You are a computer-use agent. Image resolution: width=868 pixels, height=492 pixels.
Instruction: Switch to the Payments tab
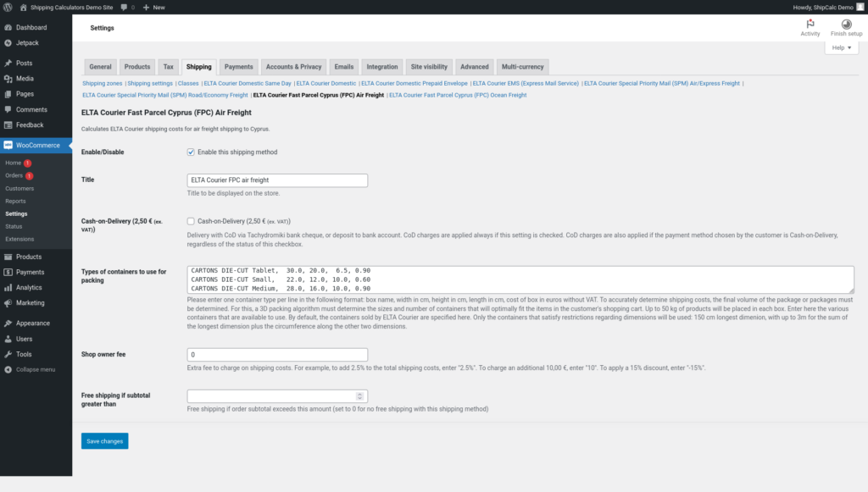point(238,67)
